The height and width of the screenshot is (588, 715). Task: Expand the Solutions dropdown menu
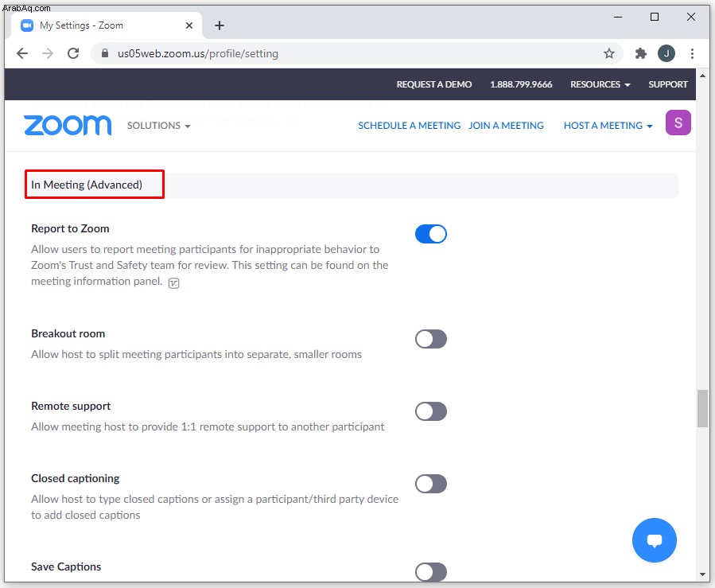(x=159, y=126)
